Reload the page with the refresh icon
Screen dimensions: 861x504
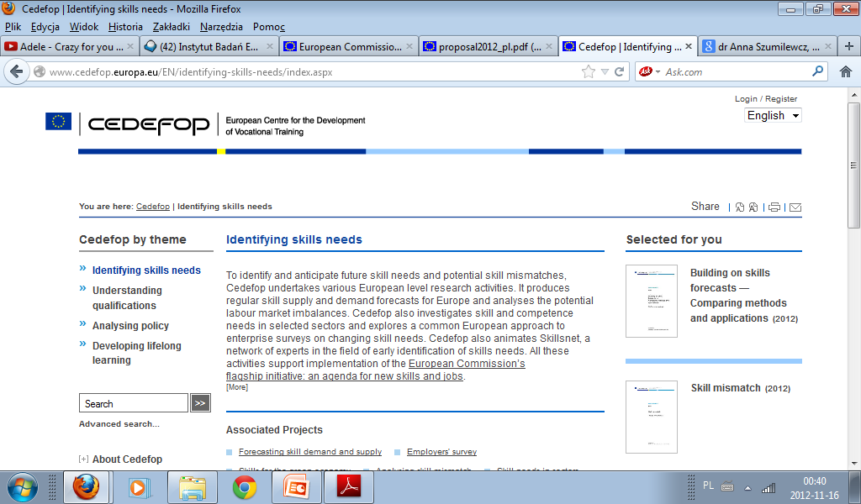coord(620,72)
